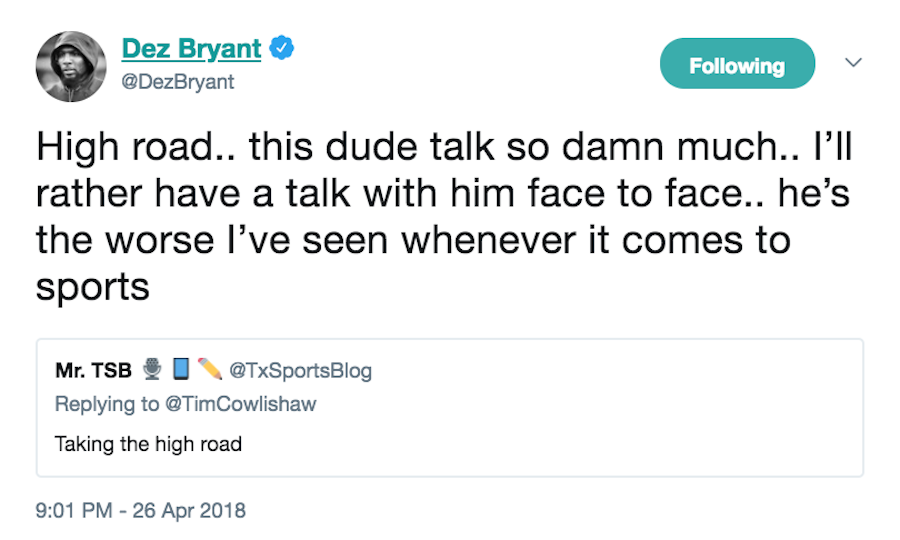Open Dez Bryant's profile picture
The image size is (900, 540).
pos(70,65)
